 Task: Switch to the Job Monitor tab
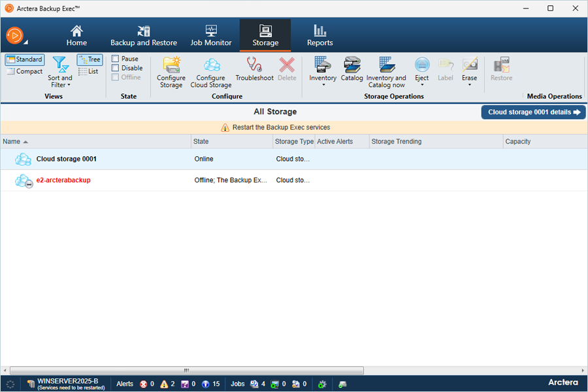pyautogui.click(x=211, y=36)
